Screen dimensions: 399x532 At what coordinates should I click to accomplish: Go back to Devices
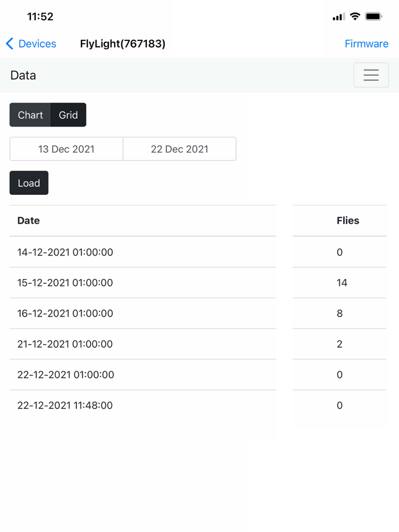click(x=37, y=44)
